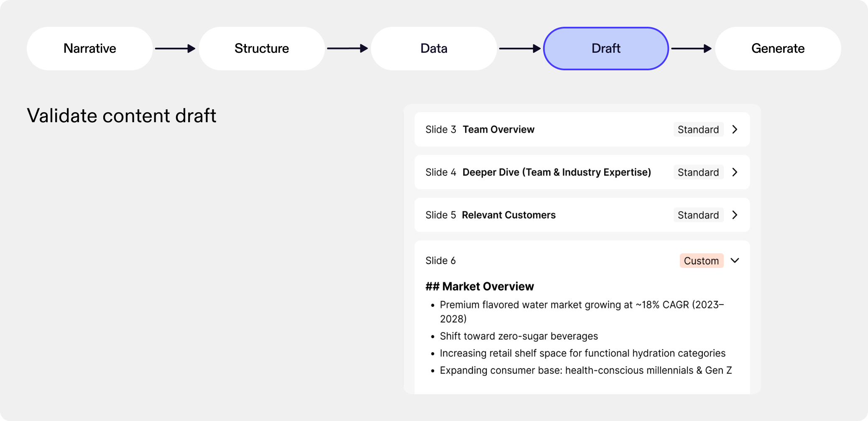Collapse Slide 6 with down chevron
The height and width of the screenshot is (421, 868).
[735, 261]
